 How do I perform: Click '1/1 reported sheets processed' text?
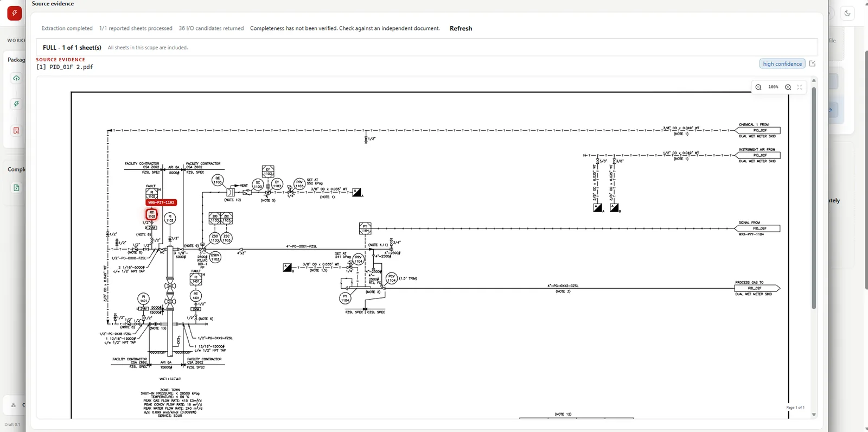pos(136,28)
